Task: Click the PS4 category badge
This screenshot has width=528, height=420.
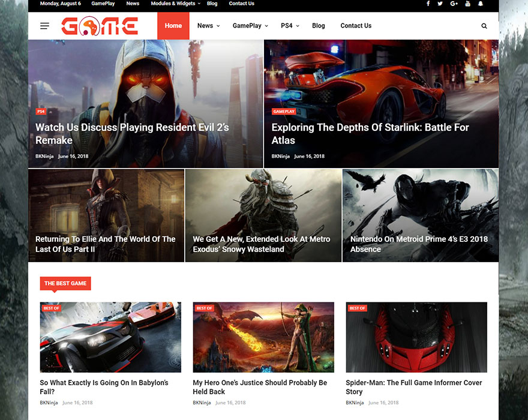Action: click(41, 112)
